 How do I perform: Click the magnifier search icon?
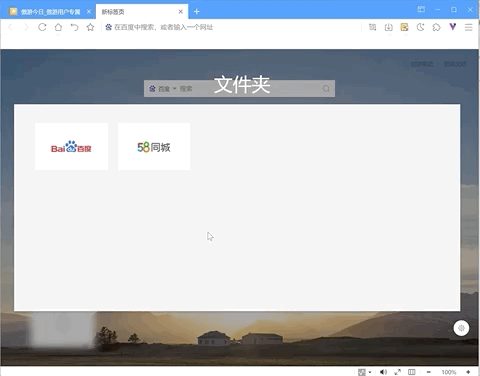[326, 89]
